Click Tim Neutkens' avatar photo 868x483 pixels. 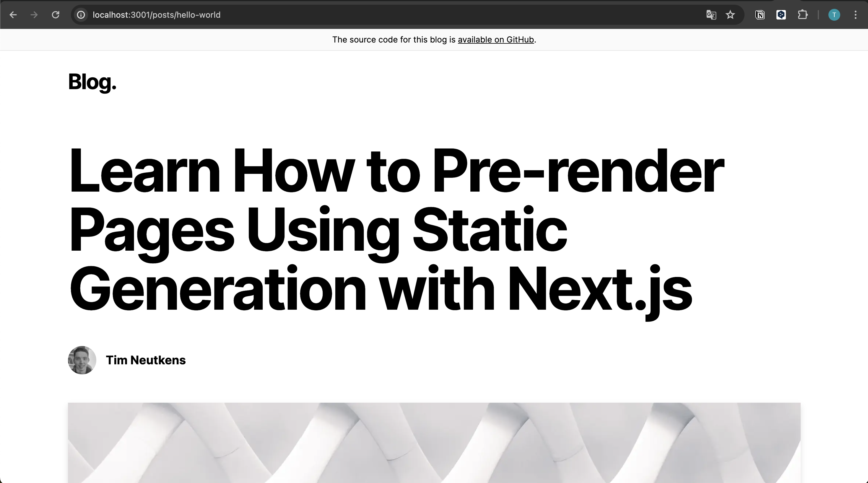[82, 360]
